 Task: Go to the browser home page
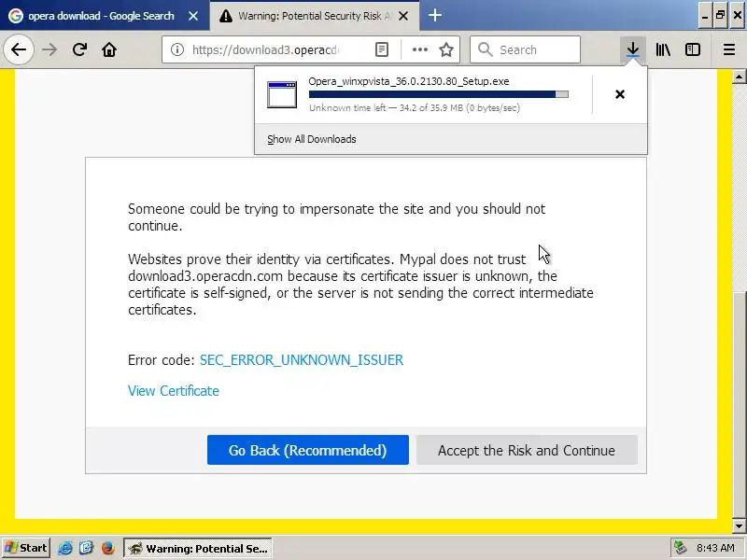click(109, 49)
